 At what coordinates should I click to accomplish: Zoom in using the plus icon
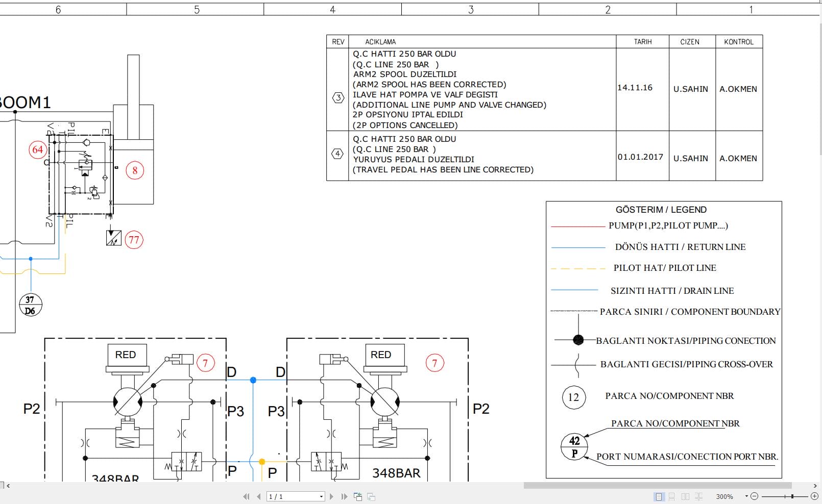814,496
